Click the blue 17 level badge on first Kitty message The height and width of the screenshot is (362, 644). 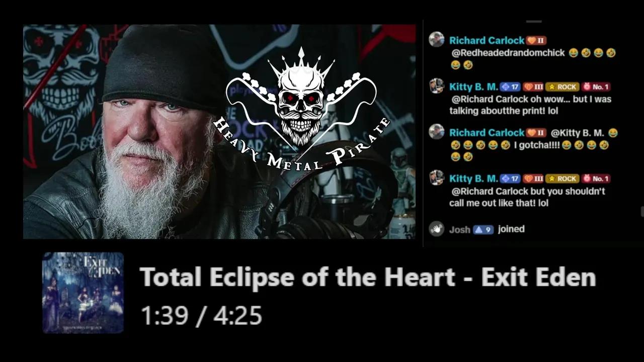tap(510, 87)
